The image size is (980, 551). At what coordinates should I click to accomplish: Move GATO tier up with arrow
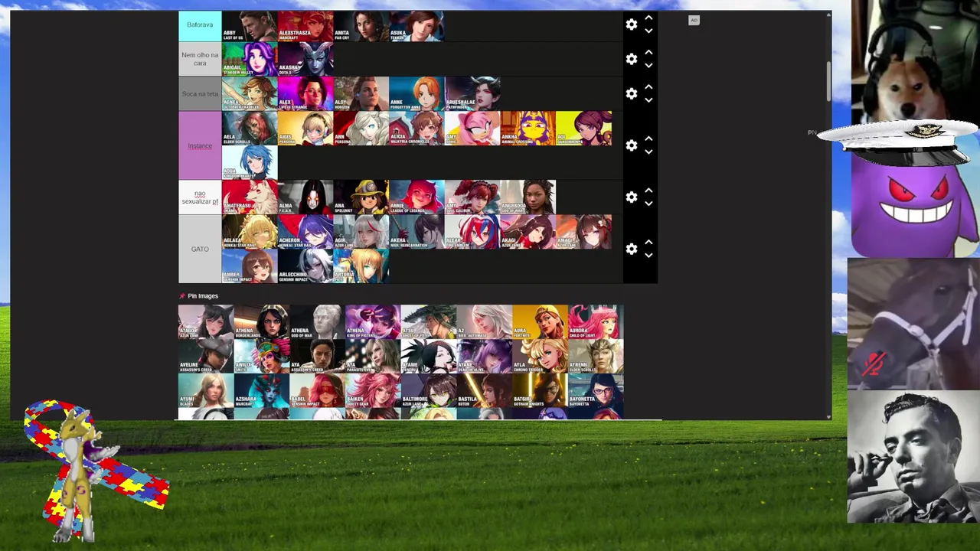[x=648, y=242]
